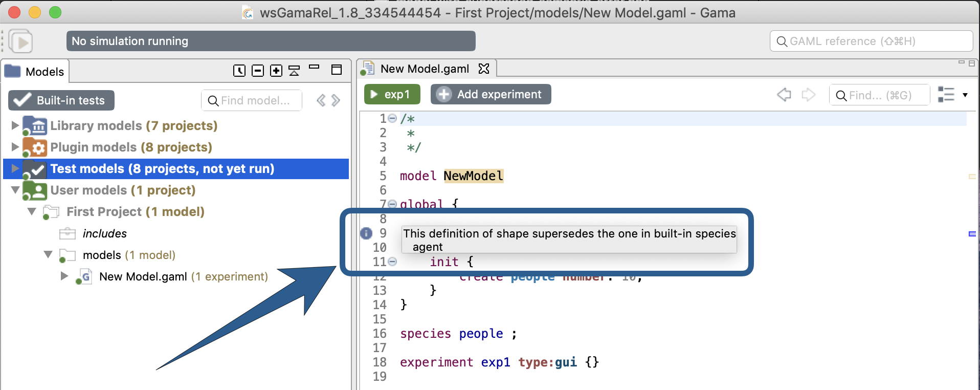Navigate back with left arrow icon
980x390 pixels.
784,95
